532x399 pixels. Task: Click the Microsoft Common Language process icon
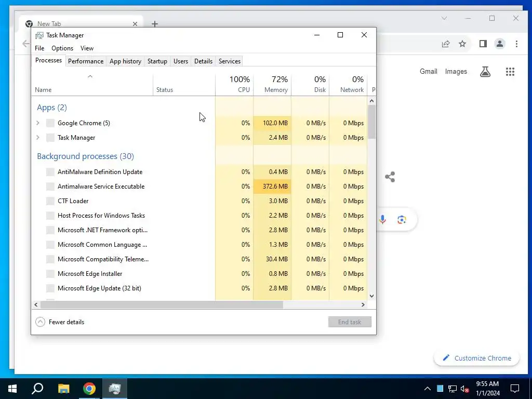click(x=50, y=245)
